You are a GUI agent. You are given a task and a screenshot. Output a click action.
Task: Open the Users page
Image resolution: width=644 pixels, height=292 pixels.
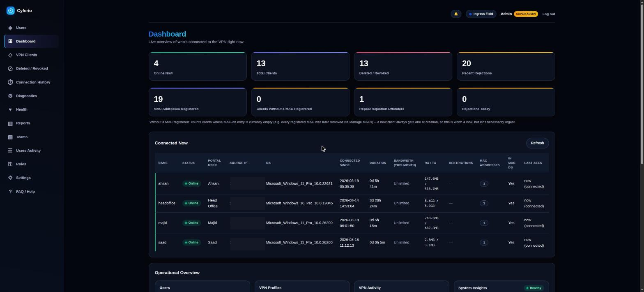tap(31, 28)
